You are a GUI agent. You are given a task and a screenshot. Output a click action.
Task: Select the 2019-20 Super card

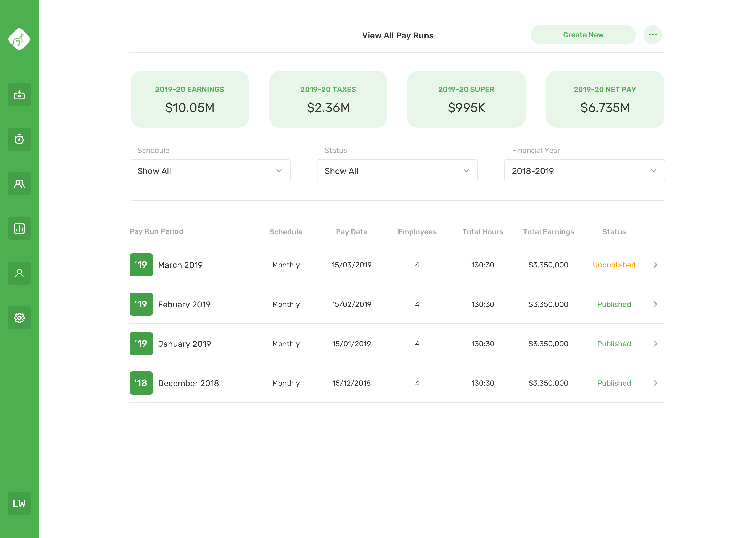466,99
